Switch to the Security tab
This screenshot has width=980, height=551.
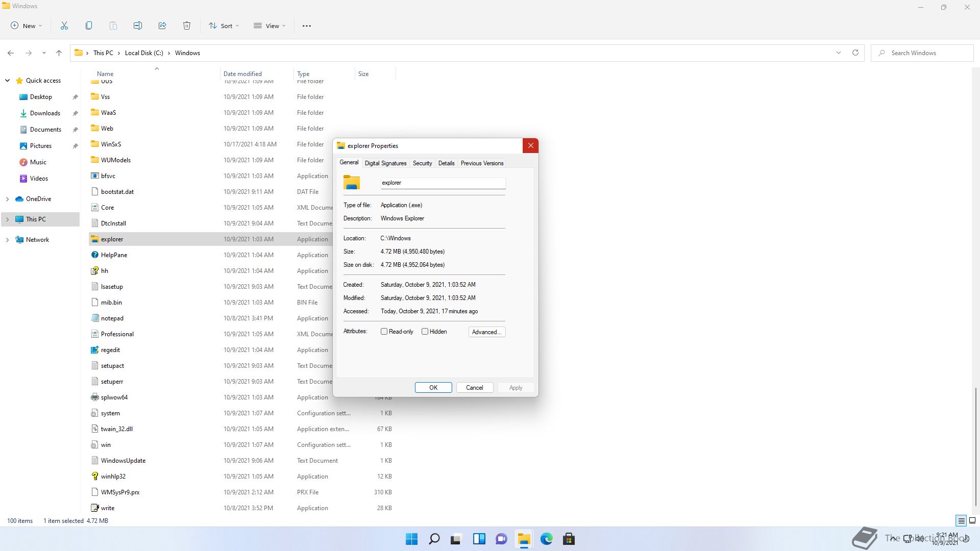422,163
